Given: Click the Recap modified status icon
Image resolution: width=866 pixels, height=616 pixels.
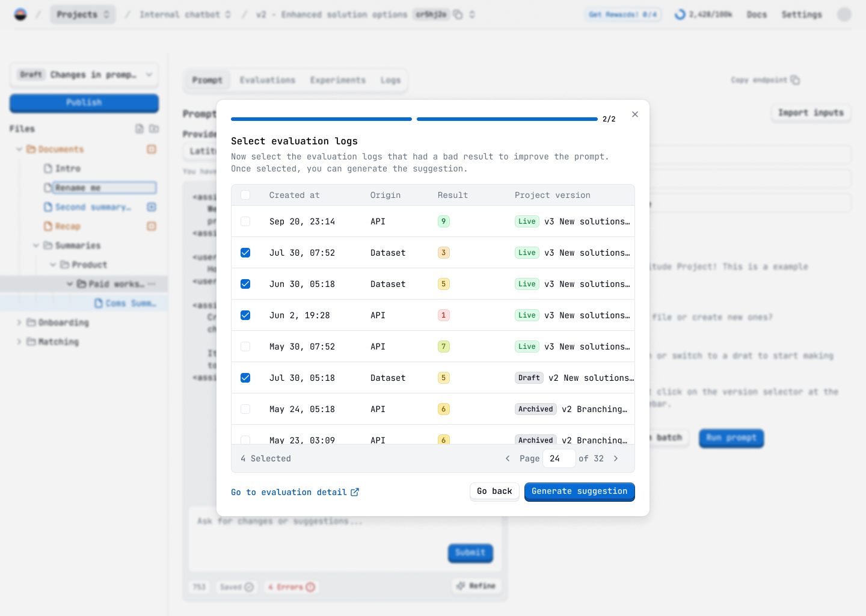Looking at the screenshot, I should tap(152, 226).
